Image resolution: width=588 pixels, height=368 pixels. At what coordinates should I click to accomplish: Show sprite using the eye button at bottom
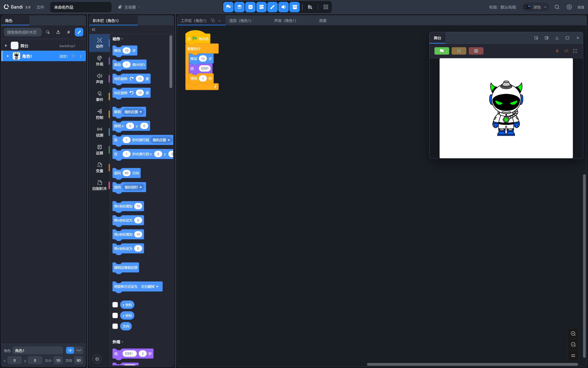pos(70,351)
